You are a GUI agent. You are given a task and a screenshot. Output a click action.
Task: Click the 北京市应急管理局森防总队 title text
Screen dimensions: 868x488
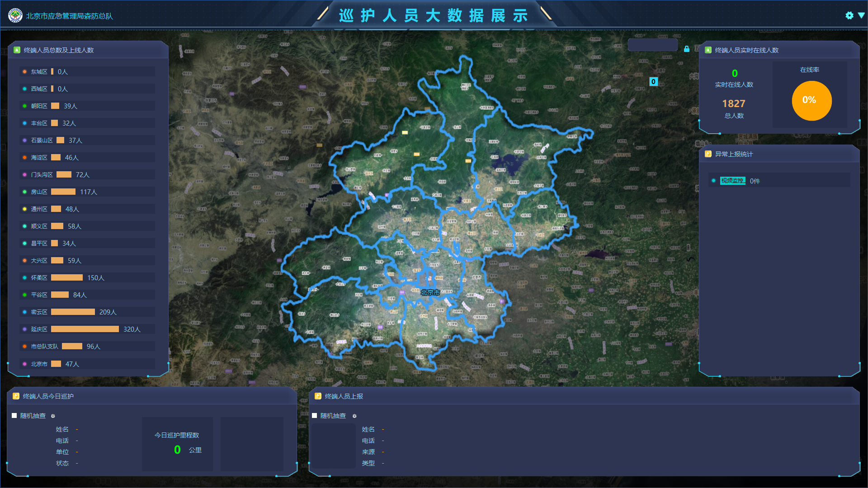pyautogui.click(x=69, y=16)
